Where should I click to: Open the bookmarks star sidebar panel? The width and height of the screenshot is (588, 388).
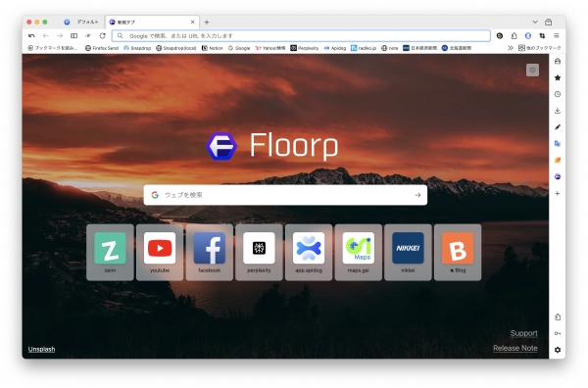coord(558,77)
